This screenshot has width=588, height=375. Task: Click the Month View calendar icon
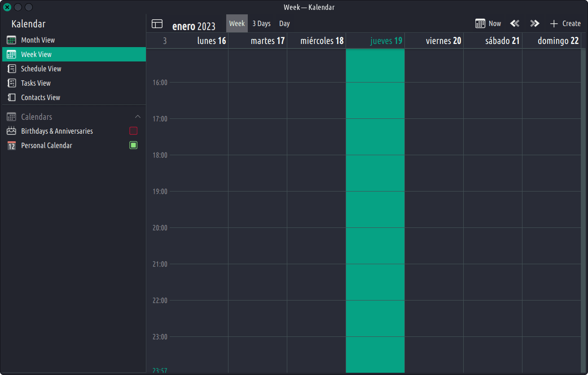12,40
